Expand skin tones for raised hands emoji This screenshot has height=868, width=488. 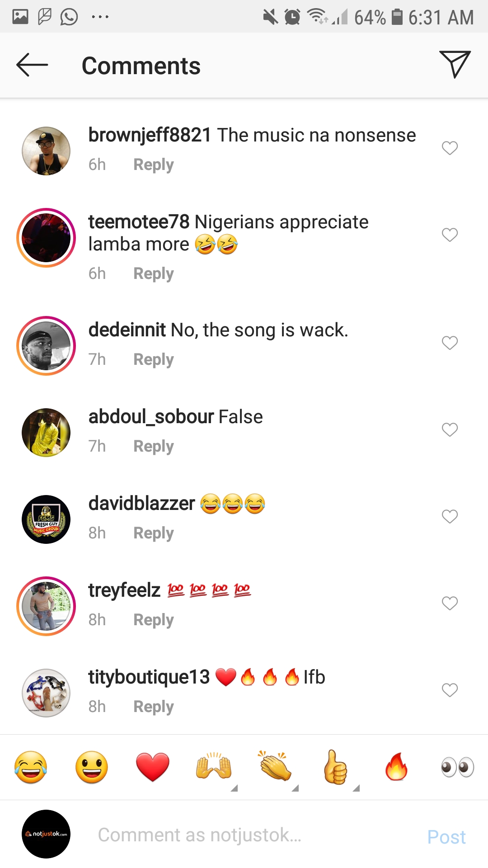(x=234, y=788)
